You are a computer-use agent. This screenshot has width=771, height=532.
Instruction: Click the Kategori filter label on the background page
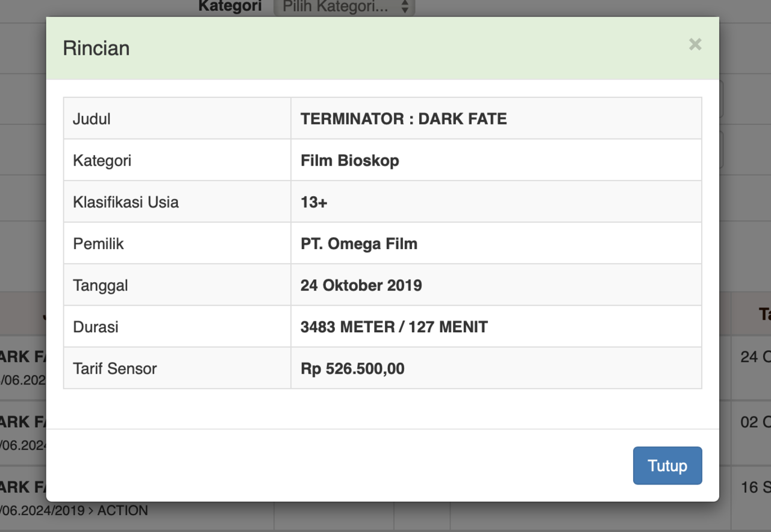pos(230,7)
